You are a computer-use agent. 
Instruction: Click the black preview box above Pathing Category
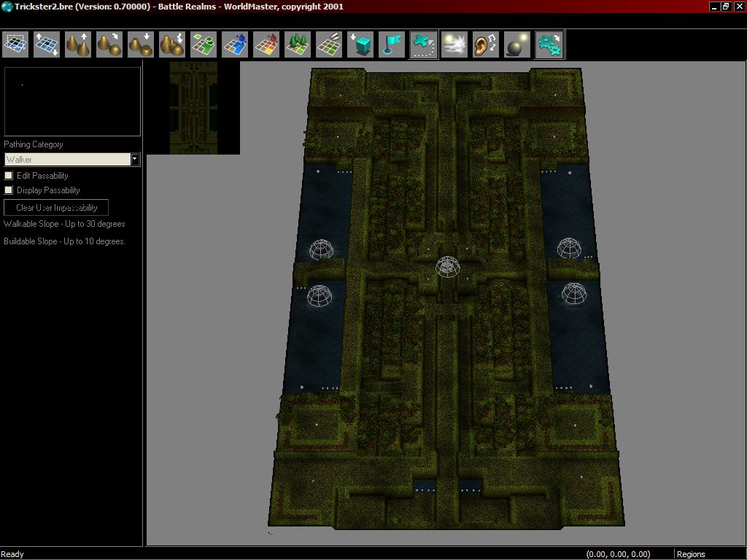(72, 101)
